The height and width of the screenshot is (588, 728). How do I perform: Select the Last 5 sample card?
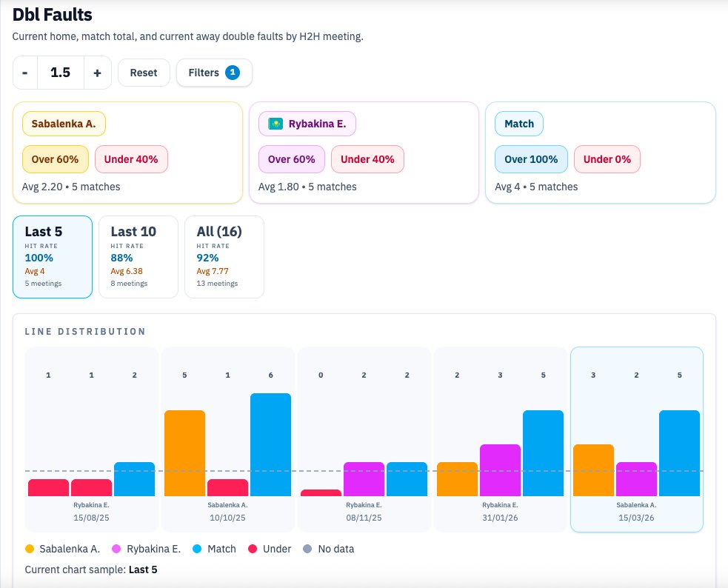coord(52,255)
